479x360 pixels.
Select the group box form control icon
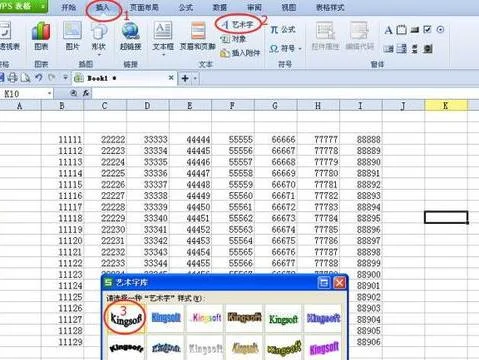coord(401,30)
